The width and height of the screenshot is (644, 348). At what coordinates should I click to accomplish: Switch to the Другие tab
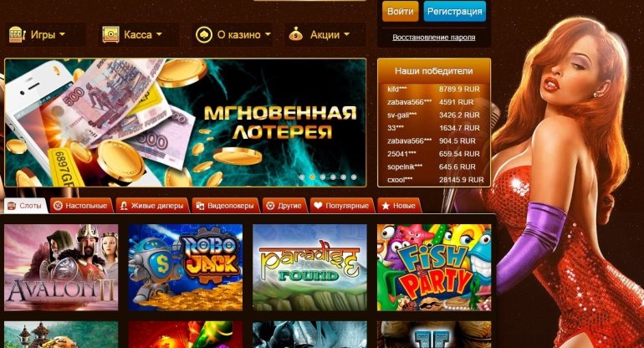(284, 206)
